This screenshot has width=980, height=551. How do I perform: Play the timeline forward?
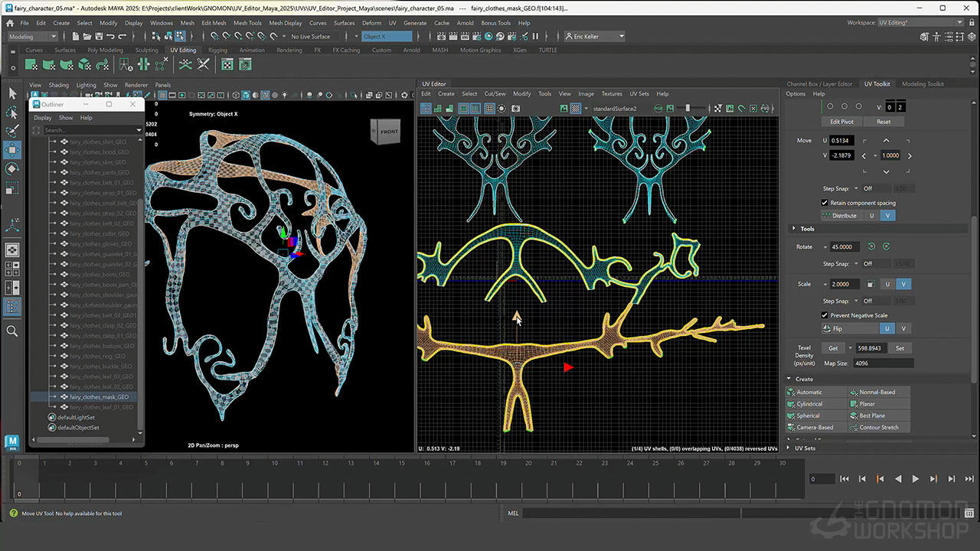tap(915, 479)
